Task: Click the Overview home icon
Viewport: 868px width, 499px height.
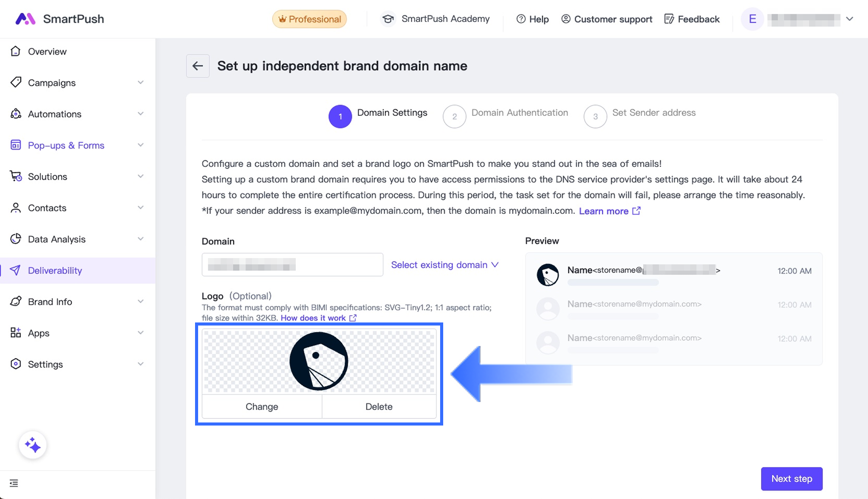Action: pos(16,52)
